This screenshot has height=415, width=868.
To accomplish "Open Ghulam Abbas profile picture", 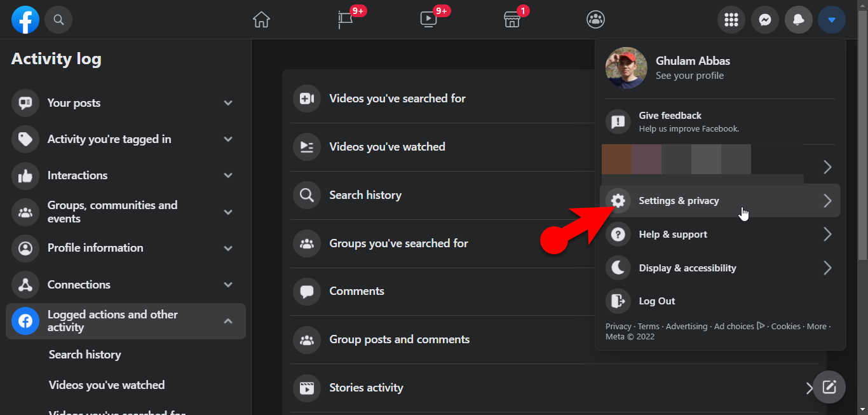I will click(626, 68).
